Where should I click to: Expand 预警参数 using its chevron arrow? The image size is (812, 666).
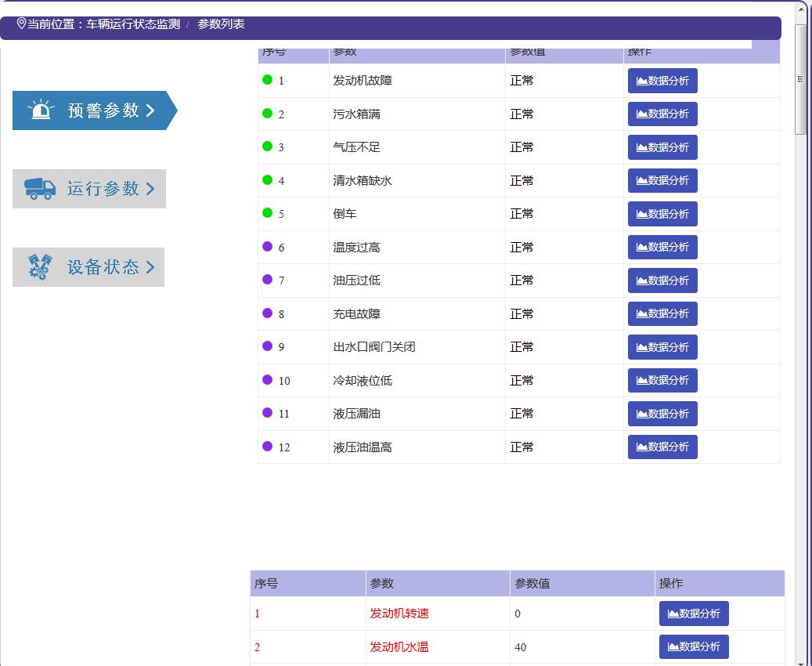coord(150,110)
